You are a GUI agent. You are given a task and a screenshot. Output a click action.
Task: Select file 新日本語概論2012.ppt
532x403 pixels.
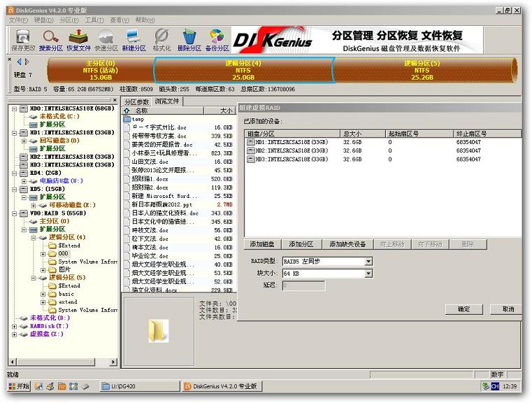pos(162,204)
